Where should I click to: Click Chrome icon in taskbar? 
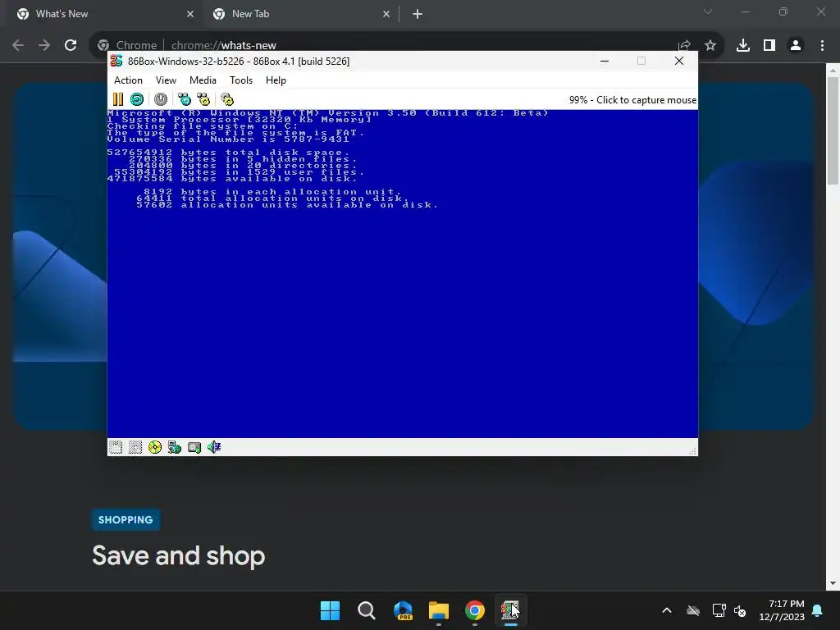click(475, 610)
